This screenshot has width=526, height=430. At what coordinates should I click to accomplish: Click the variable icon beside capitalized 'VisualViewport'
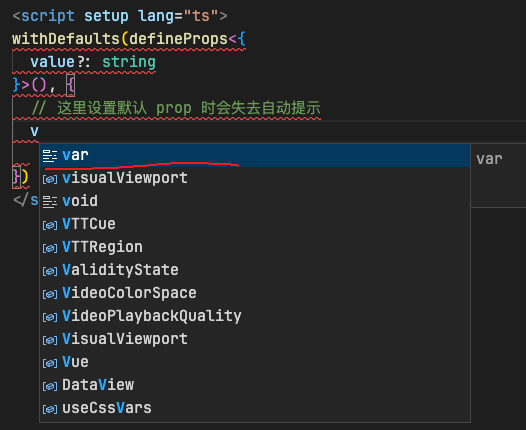pyautogui.click(x=50, y=340)
